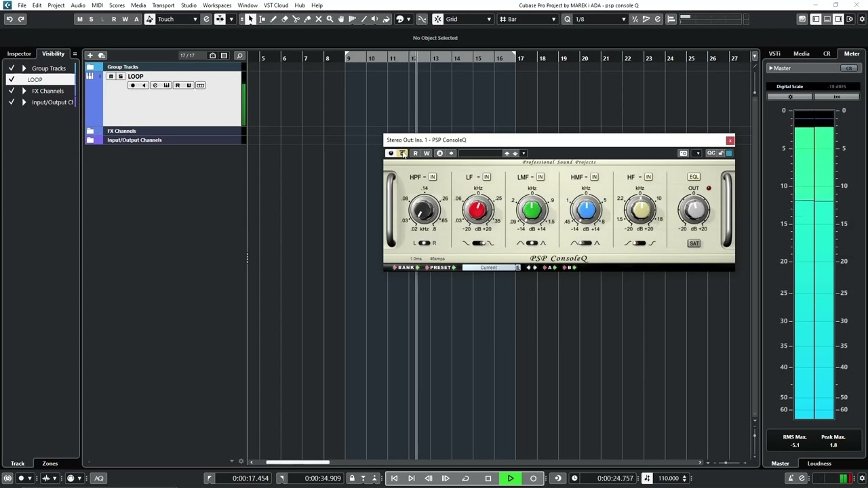Toggle Group Tracks visibility checkmark
The image size is (868, 488).
pyautogui.click(x=11, y=68)
